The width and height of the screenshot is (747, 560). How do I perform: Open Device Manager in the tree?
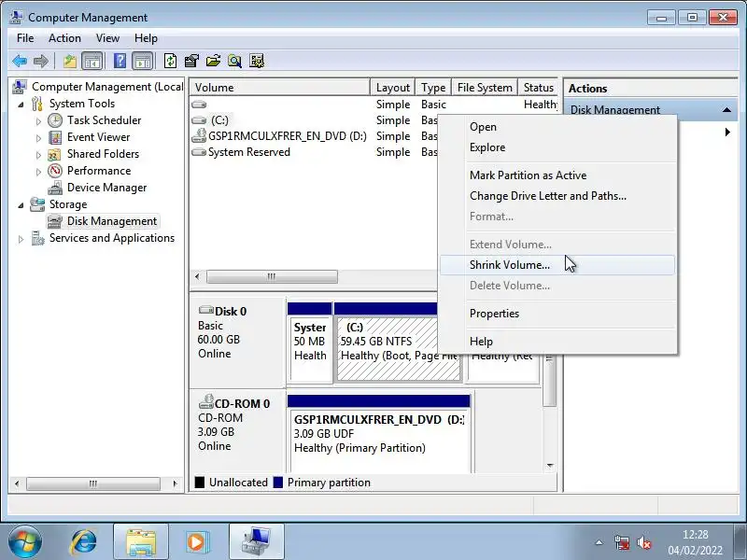(106, 188)
